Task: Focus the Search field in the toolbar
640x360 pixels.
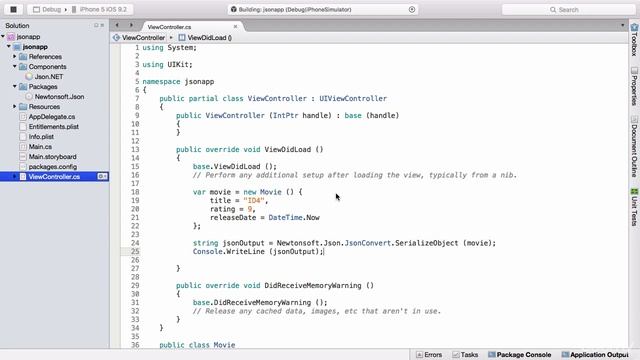Action: [568, 9]
